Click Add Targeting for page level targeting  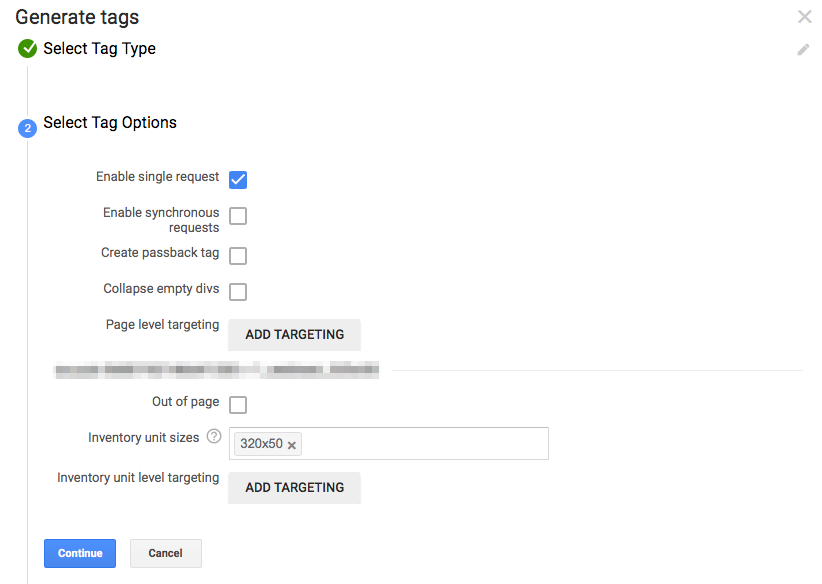[295, 334]
